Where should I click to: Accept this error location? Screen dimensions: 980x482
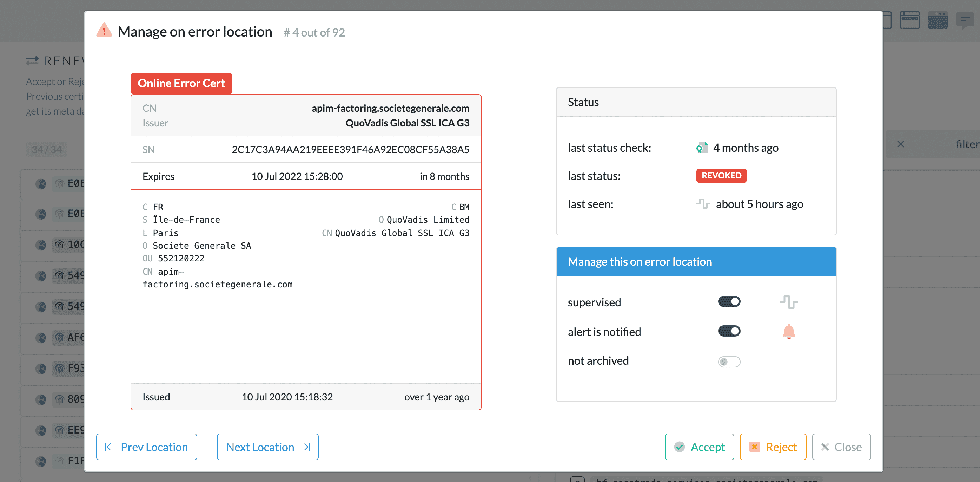[699, 447]
